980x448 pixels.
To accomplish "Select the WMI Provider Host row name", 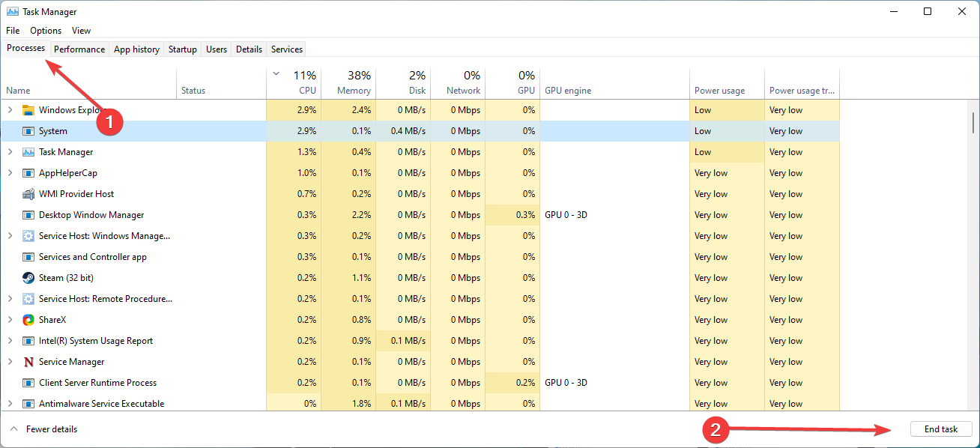I will [x=76, y=194].
